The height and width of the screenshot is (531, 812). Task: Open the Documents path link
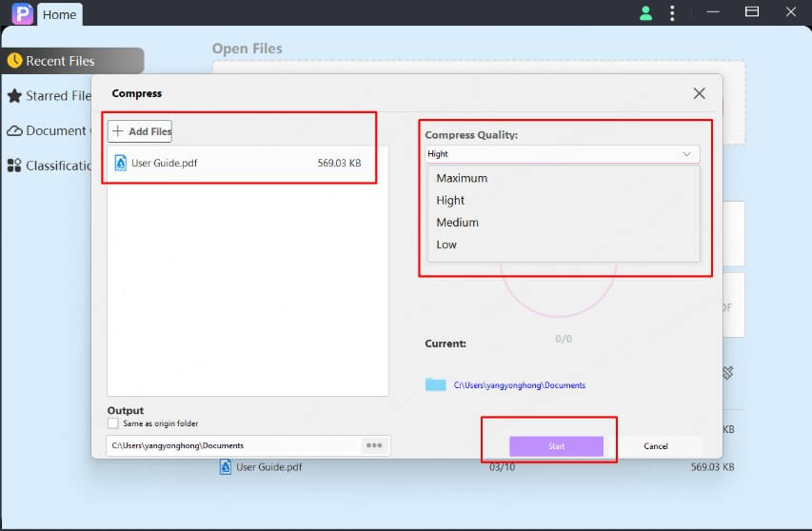tap(519, 385)
